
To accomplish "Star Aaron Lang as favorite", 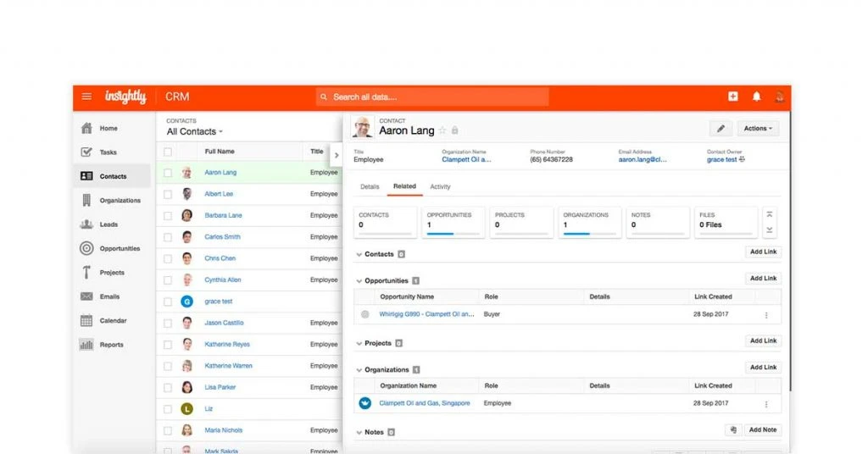I will [x=442, y=130].
